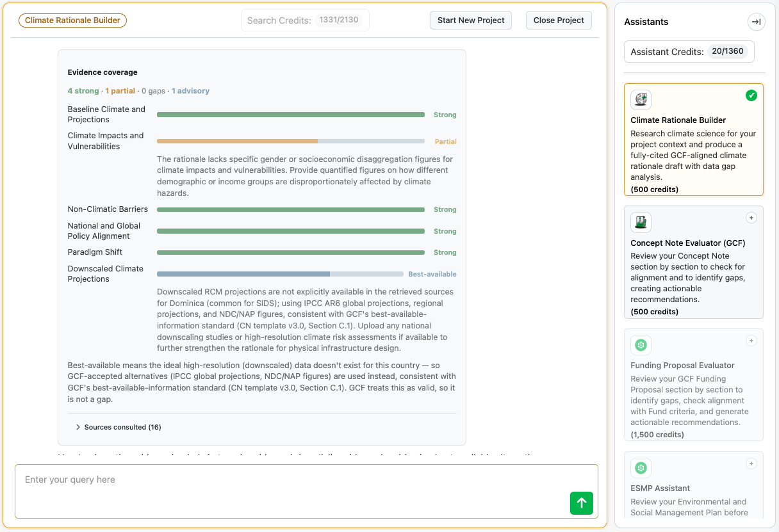Click the Baseline Climate and Projections progress bar
The height and width of the screenshot is (532, 779).
291,115
